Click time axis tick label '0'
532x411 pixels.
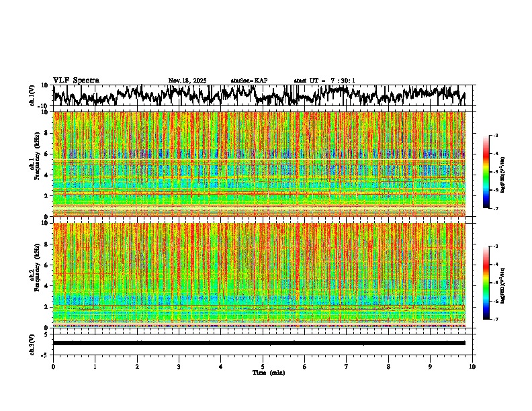tap(53, 367)
